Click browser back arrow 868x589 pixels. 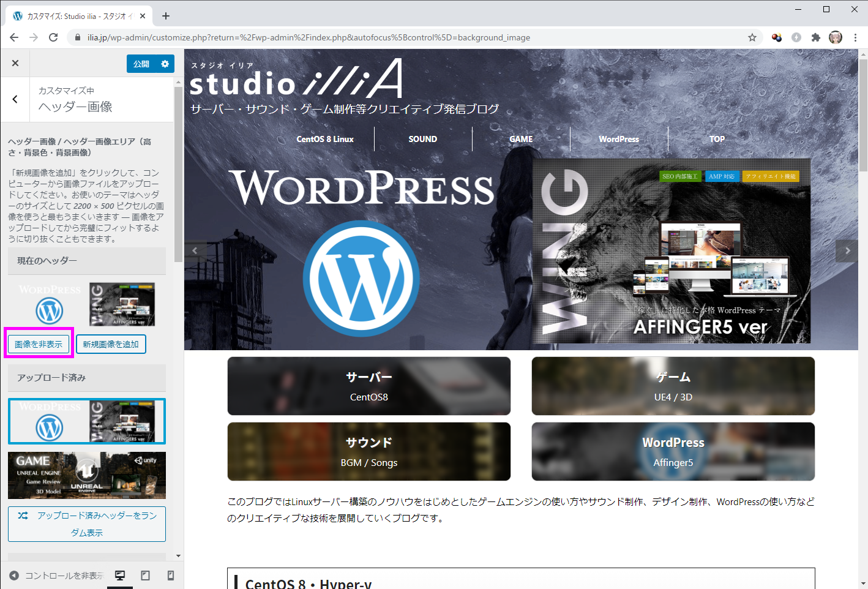click(x=14, y=37)
